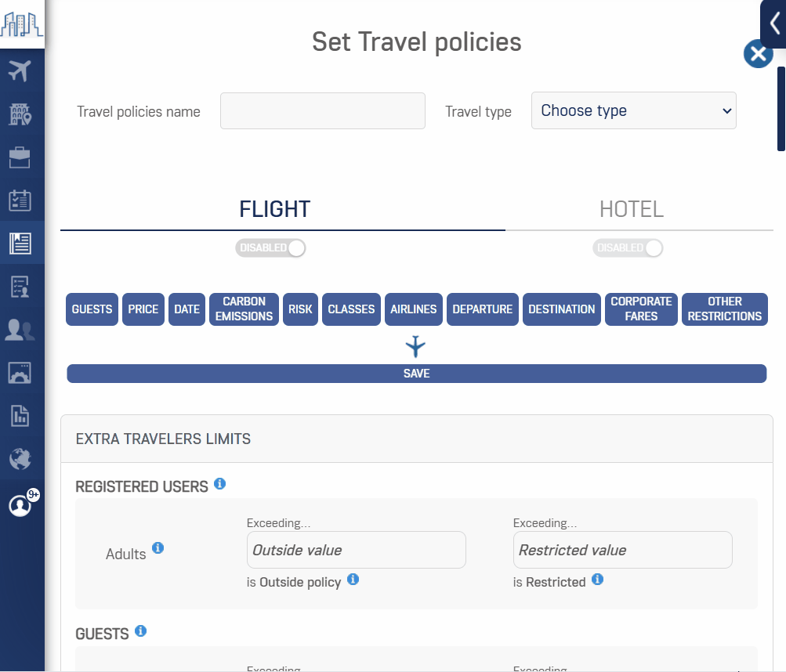Open the user profile notifications icon
This screenshot has width=786, height=672.
(20, 506)
